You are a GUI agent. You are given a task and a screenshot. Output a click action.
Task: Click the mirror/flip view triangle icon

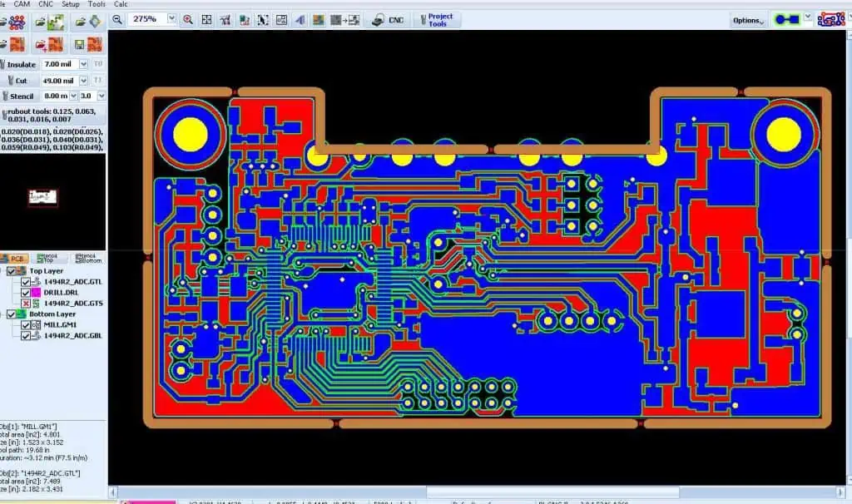pos(300,19)
